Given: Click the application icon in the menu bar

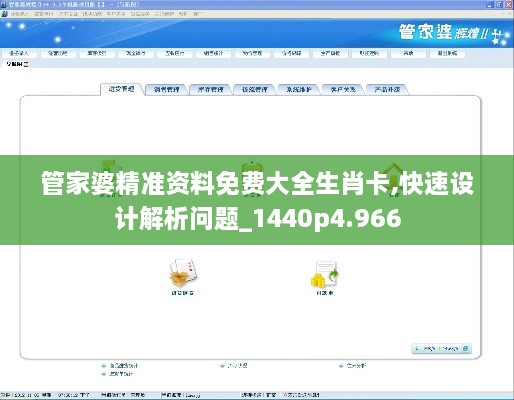Looking at the screenshot, I should click(5, 14).
